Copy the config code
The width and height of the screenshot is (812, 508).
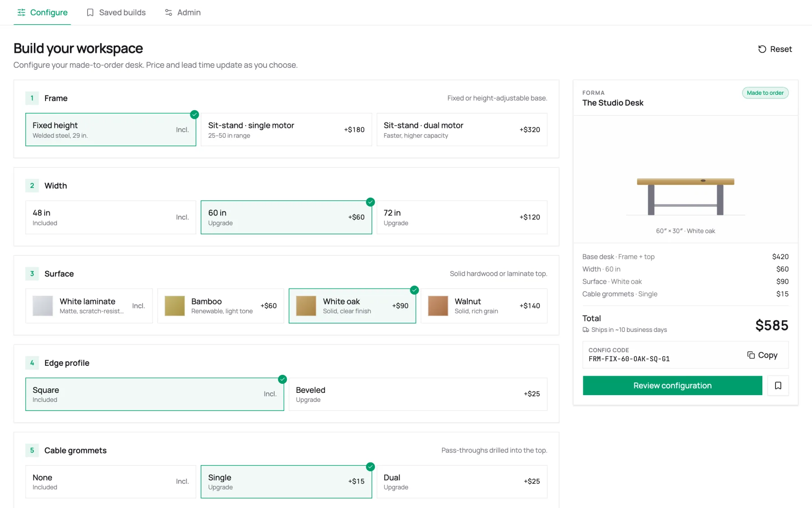(762, 355)
